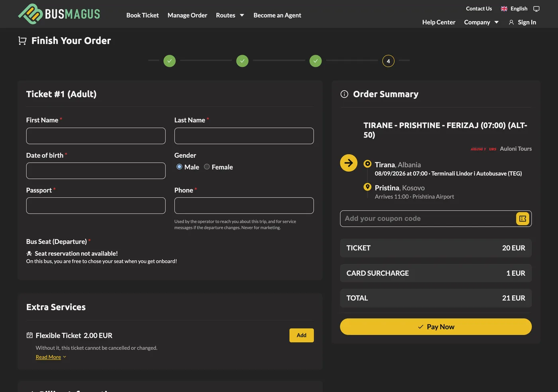The width and height of the screenshot is (558, 392).
Task: Click the Pay Now button
Action: tap(436, 327)
